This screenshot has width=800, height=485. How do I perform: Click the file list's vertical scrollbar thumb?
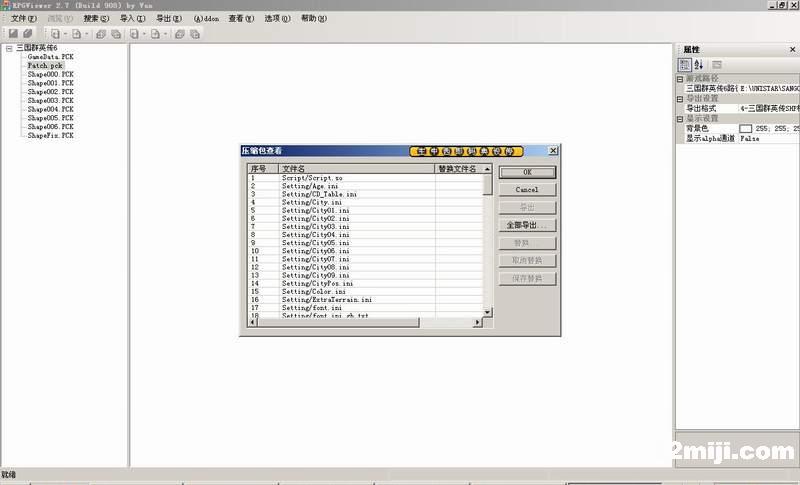(x=488, y=184)
